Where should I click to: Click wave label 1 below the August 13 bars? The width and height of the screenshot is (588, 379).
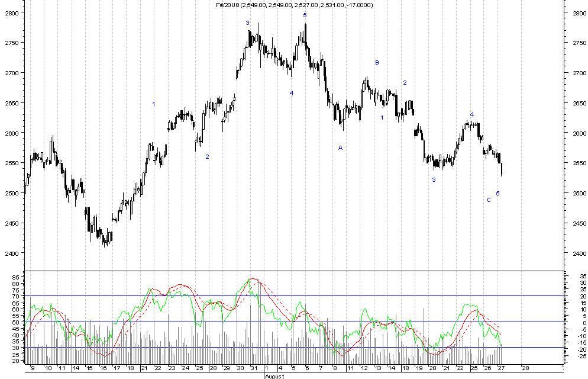pos(382,117)
